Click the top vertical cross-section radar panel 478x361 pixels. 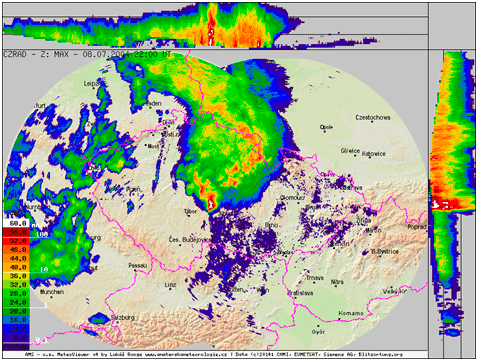[215, 26]
